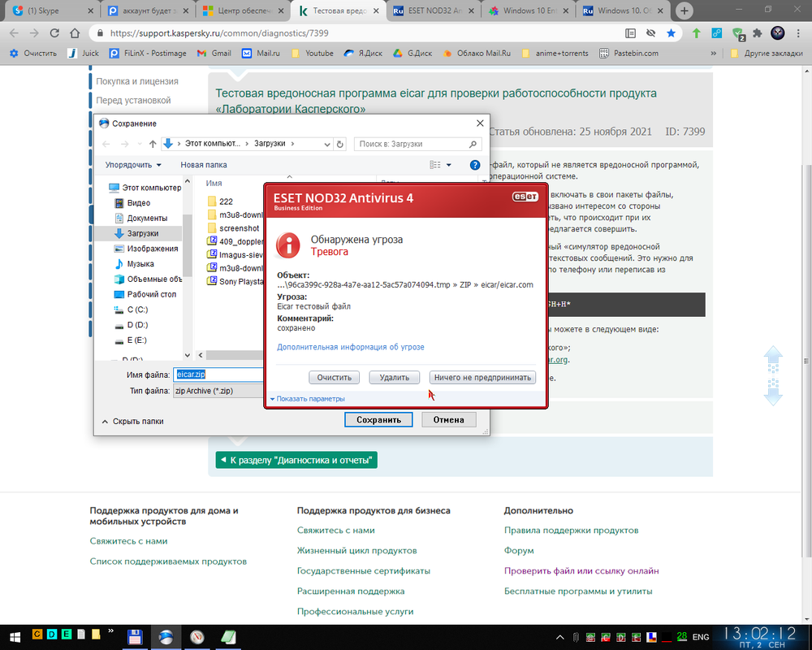
Task: Expand hidden bookmarks chevron
Action: point(714,54)
